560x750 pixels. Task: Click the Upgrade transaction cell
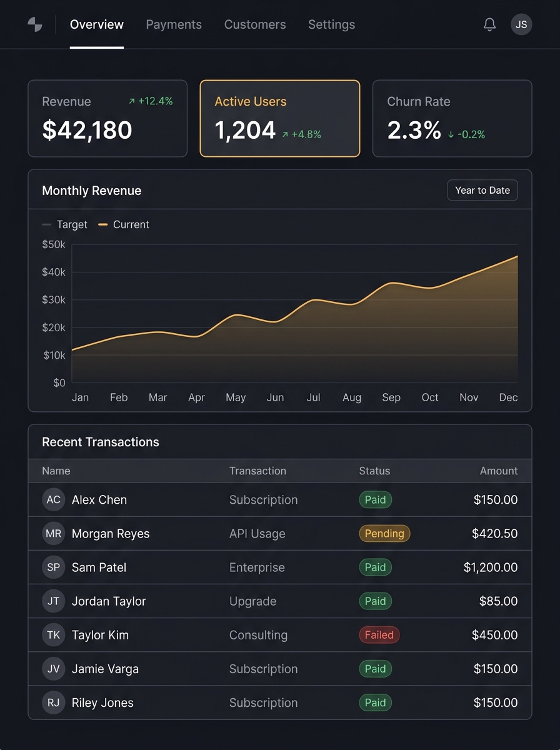click(x=252, y=601)
